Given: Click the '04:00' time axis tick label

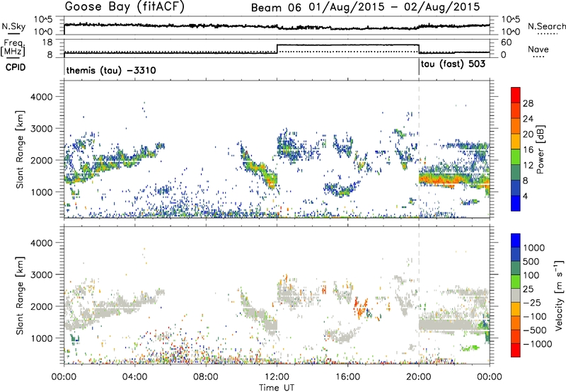Looking at the screenshot, I should pyautogui.click(x=135, y=377).
